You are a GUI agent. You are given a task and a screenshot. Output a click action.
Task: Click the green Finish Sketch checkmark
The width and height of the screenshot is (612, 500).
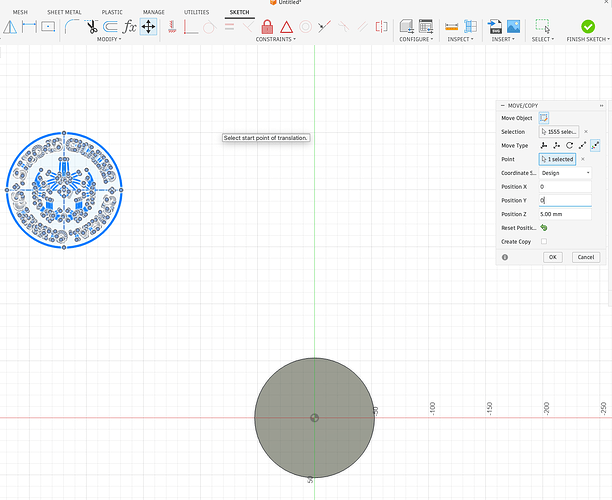[588, 27]
